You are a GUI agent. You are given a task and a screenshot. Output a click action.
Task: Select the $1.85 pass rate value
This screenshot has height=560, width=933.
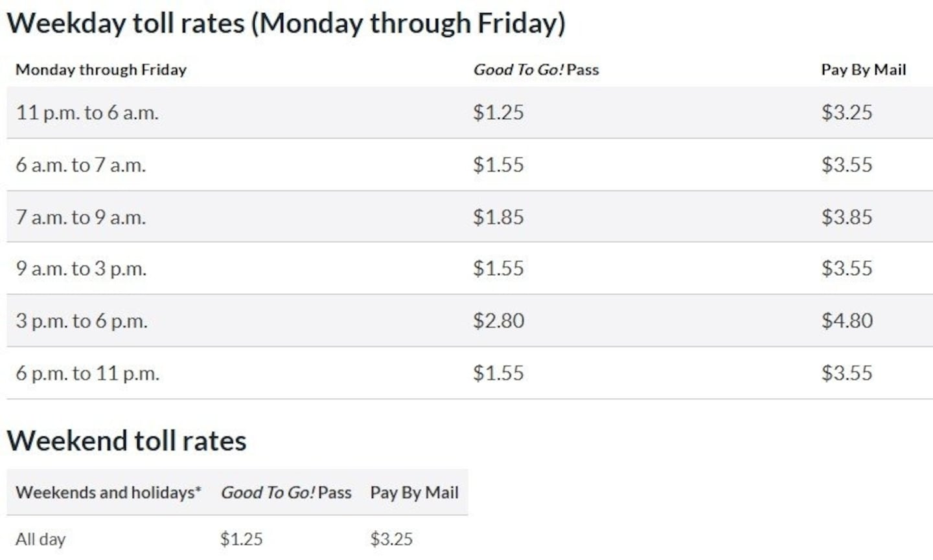tap(498, 217)
